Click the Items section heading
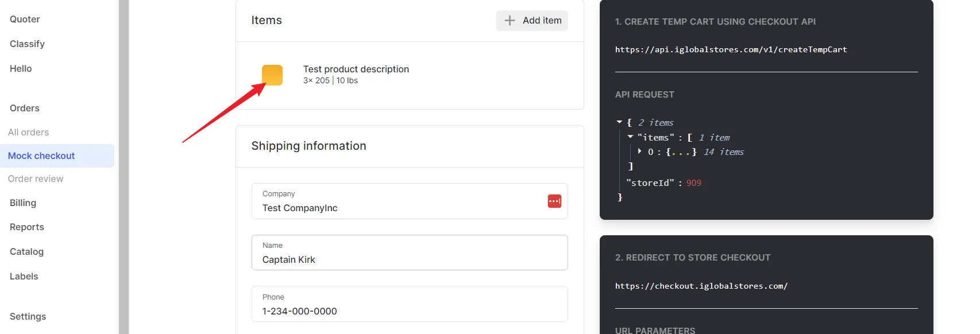 [x=267, y=20]
